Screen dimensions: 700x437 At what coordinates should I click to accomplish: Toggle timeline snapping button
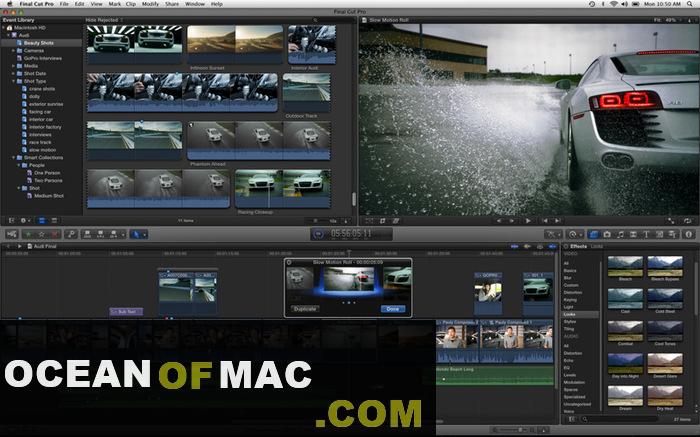(552, 246)
